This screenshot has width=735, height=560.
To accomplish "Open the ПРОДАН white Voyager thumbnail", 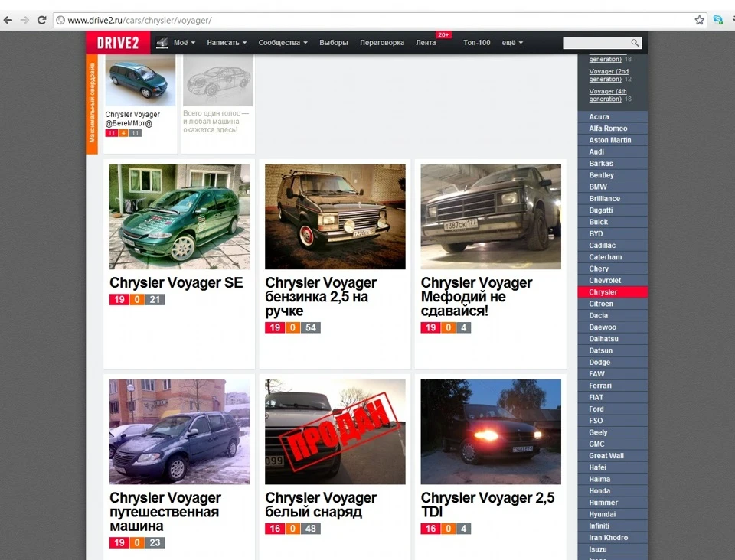I will click(x=335, y=431).
